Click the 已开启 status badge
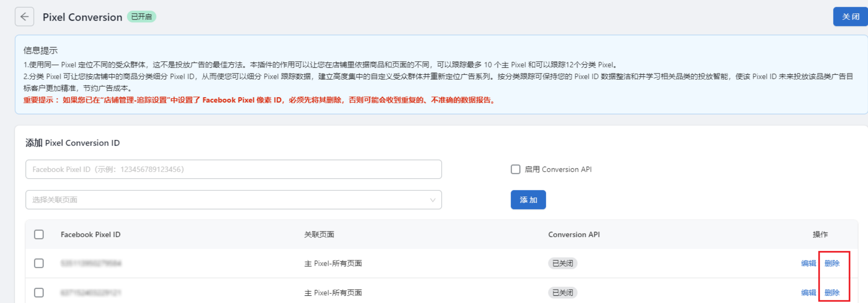 [142, 17]
